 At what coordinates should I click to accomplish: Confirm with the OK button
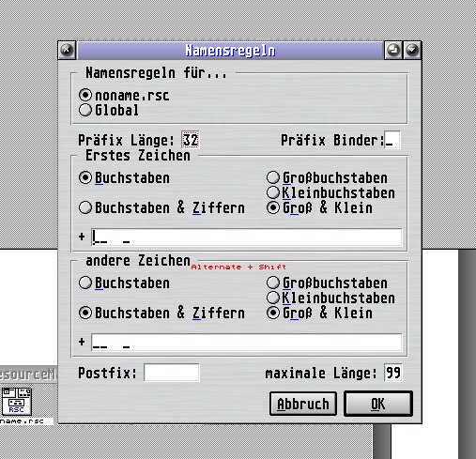click(x=378, y=404)
